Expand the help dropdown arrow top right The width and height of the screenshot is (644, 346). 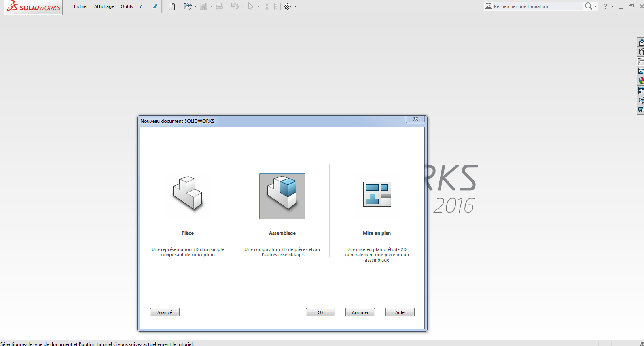click(x=612, y=6)
